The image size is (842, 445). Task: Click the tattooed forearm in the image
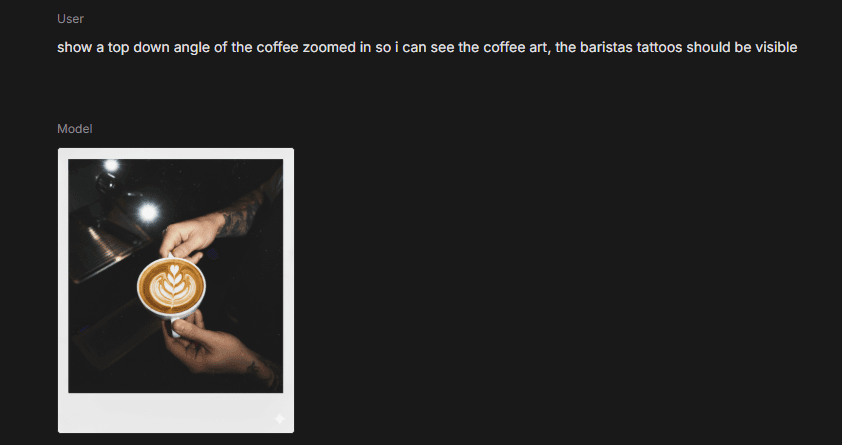click(x=243, y=214)
